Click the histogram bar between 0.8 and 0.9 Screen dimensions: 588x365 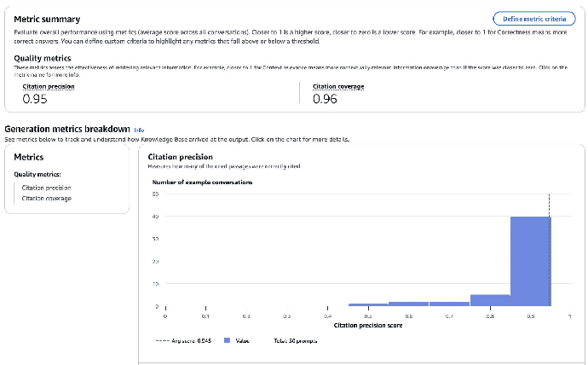tap(490, 300)
